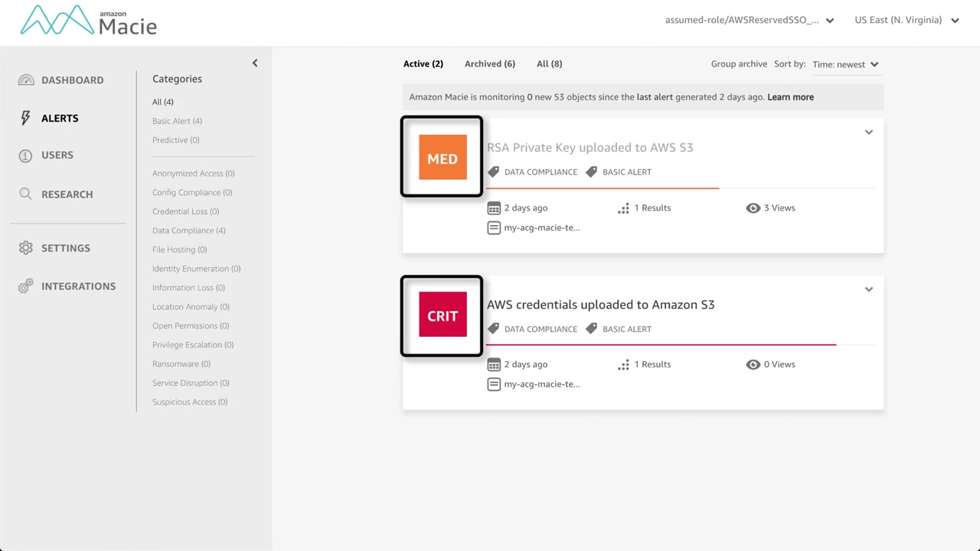980x551 pixels.
Task: Click the Integrations gears icon
Action: 26,286
